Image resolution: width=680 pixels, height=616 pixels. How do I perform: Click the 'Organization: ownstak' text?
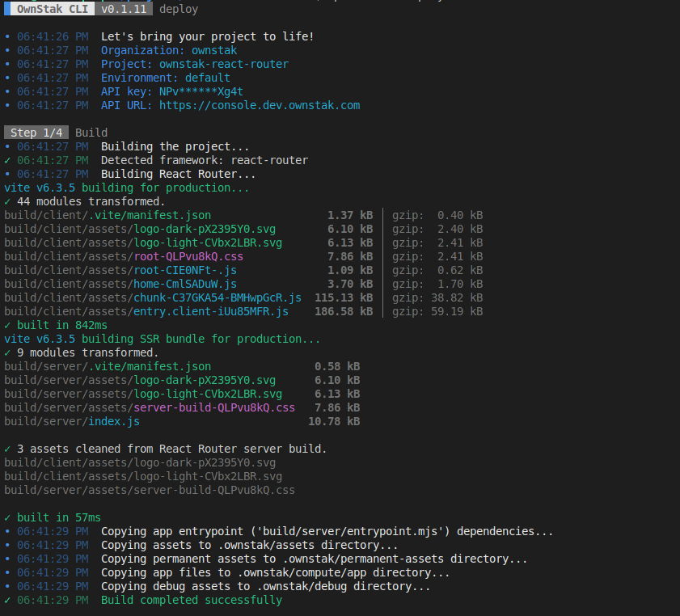[169, 50]
